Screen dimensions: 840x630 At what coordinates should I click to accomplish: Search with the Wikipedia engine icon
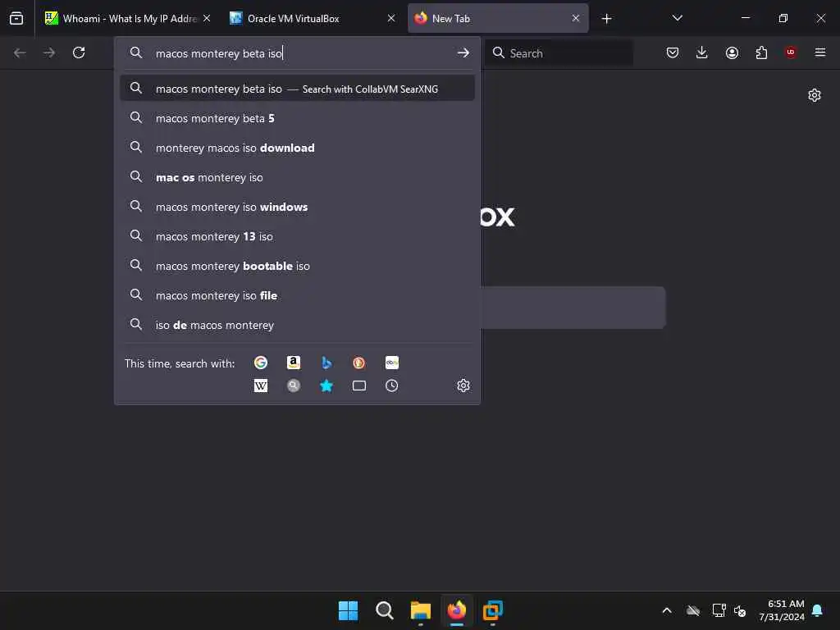[x=261, y=386]
